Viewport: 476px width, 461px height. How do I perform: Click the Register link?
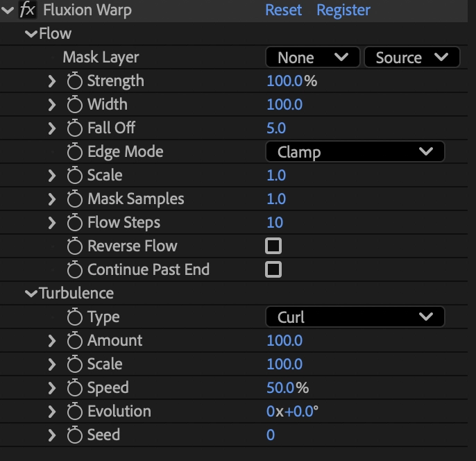343,10
